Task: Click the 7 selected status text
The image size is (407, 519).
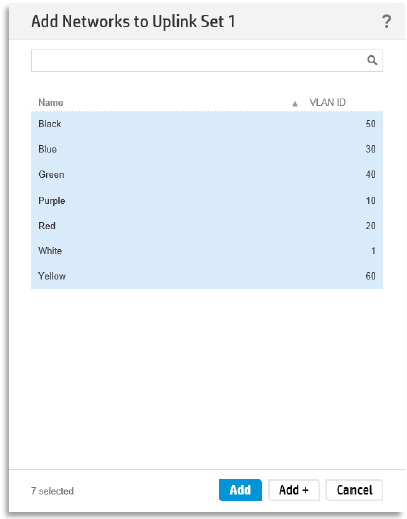Action: click(x=52, y=491)
